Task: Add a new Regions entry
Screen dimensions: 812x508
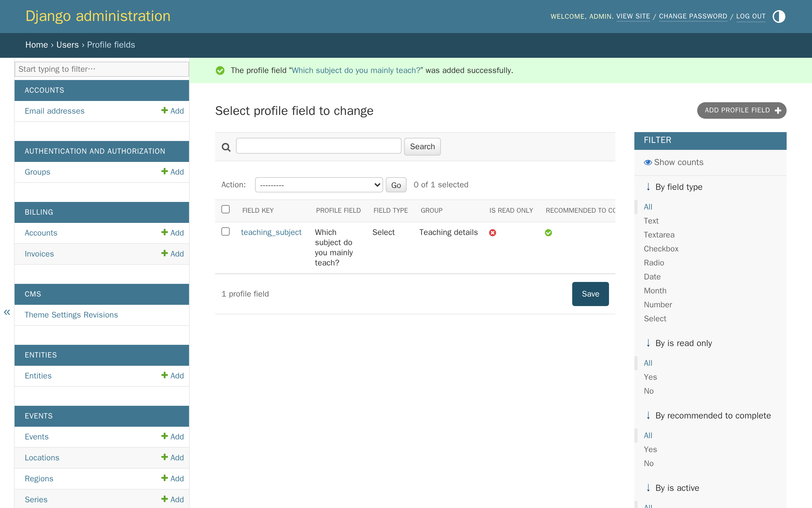Action: click(x=173, y=478)
